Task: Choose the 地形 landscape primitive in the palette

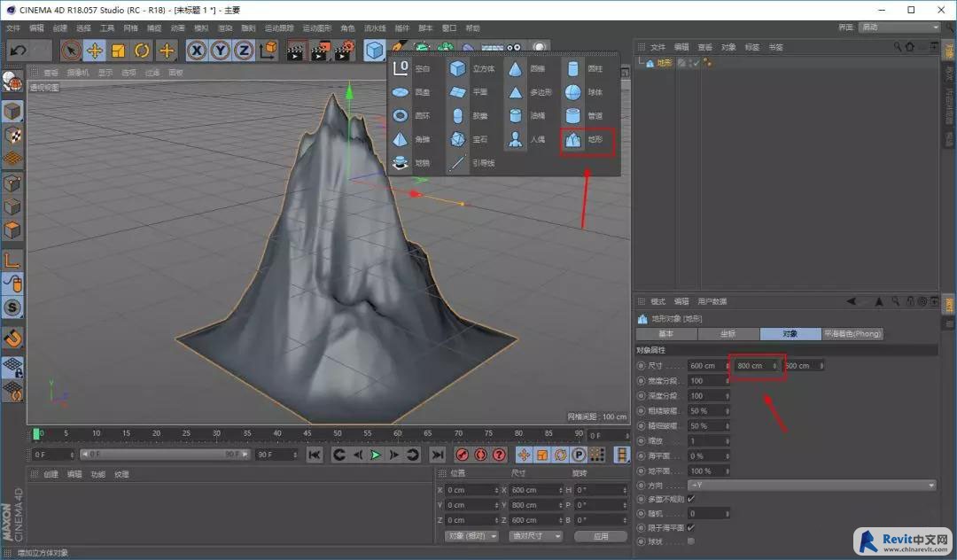Action: [584, 140]
